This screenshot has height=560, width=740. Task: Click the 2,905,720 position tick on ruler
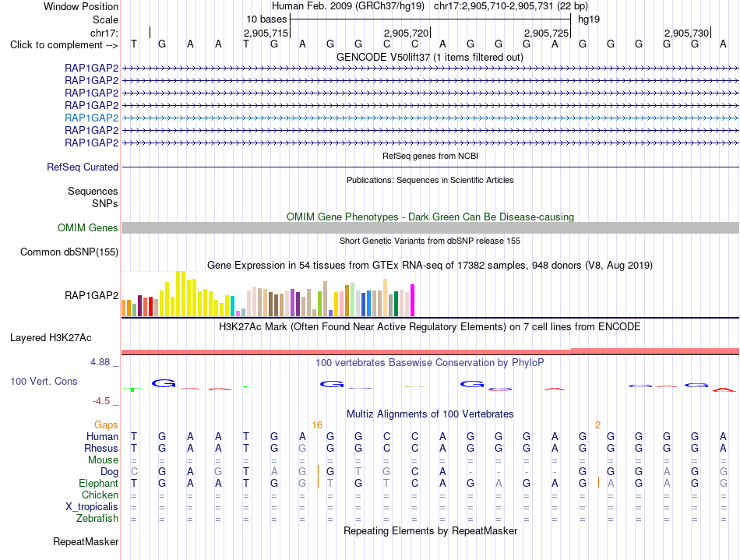406,33
